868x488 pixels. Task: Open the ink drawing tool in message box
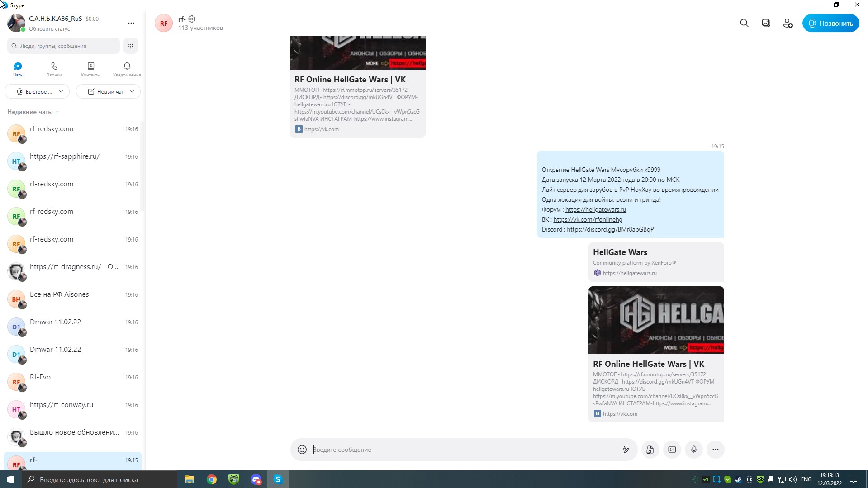[626, 449]
